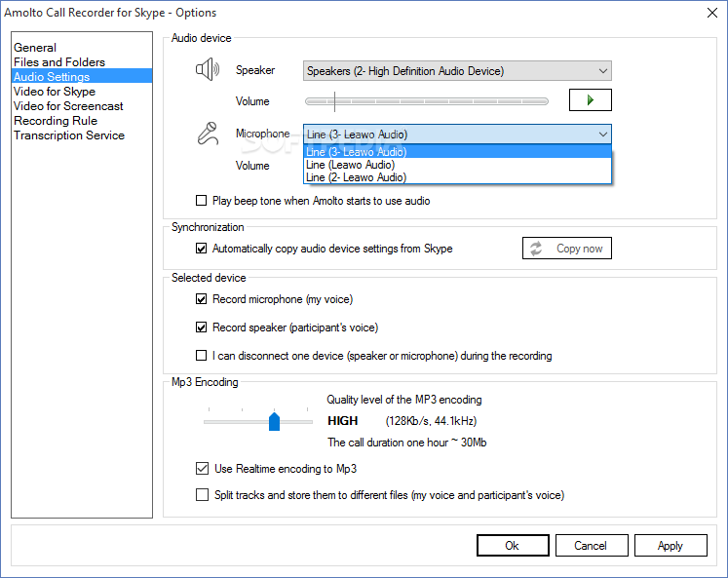Open the Speaker device dropdown

click(457, 71)
